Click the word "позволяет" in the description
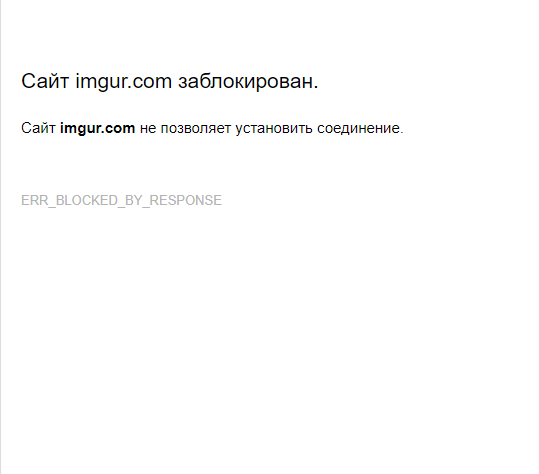The image size is (539, 474). click(196, 129)
